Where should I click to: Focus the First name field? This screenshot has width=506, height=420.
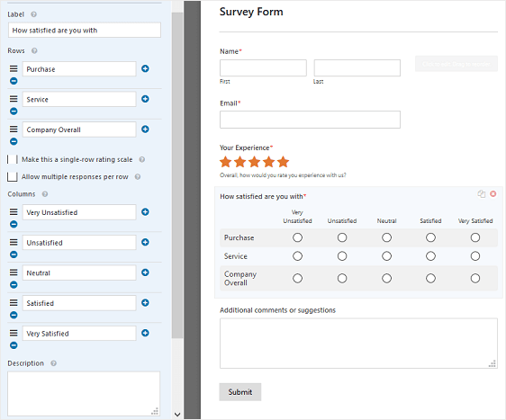(x=263, y=67)
